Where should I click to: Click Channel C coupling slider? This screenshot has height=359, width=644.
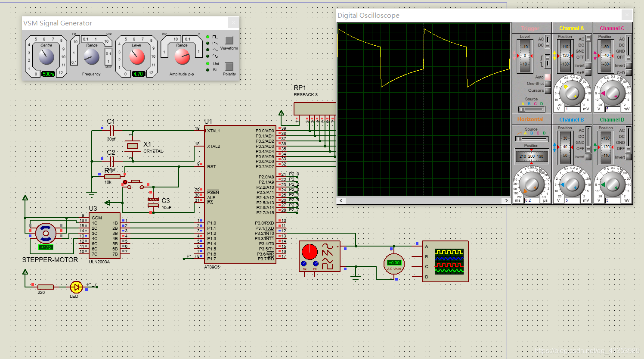[629, 48]
